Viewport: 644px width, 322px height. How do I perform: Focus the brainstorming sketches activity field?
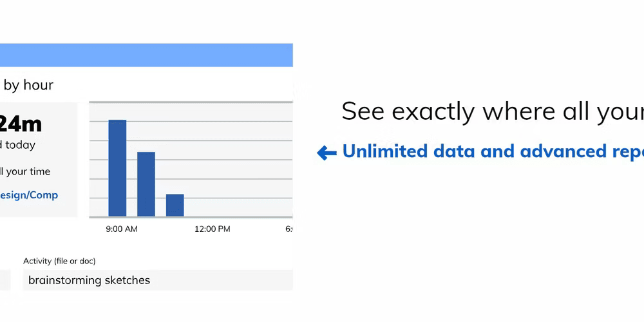click(x=158, y=280)
